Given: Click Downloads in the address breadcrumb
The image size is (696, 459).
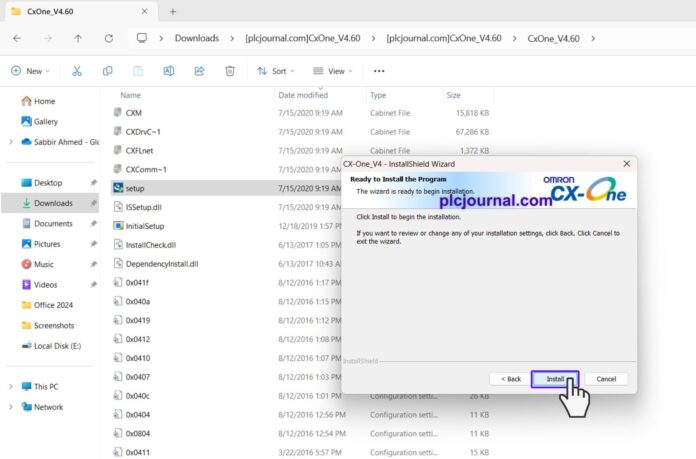Looking at the screenshot, I should (197, 38).
